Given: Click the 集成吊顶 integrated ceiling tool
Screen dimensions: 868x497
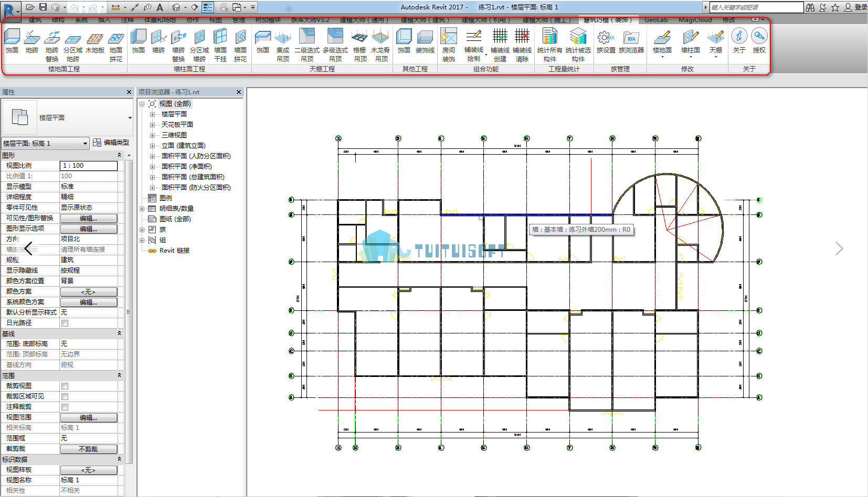Looking at the screenshot, I should [283, 46].
